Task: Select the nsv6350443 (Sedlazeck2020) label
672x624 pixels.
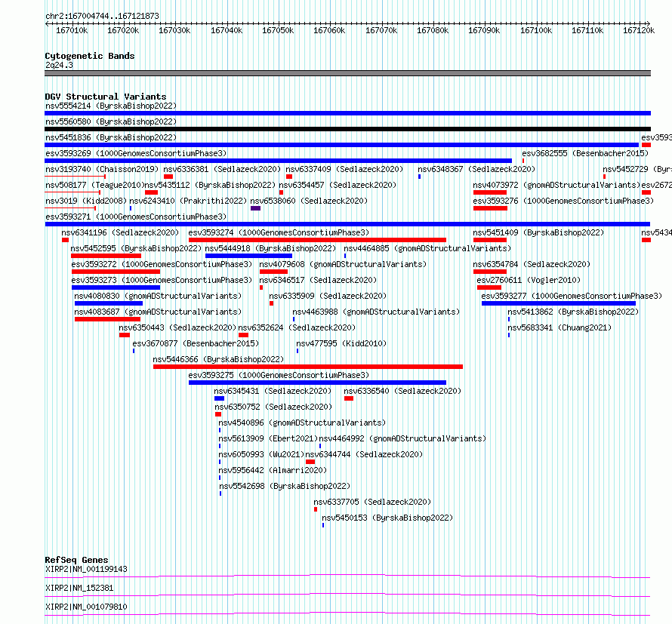Action: [177, 327]
